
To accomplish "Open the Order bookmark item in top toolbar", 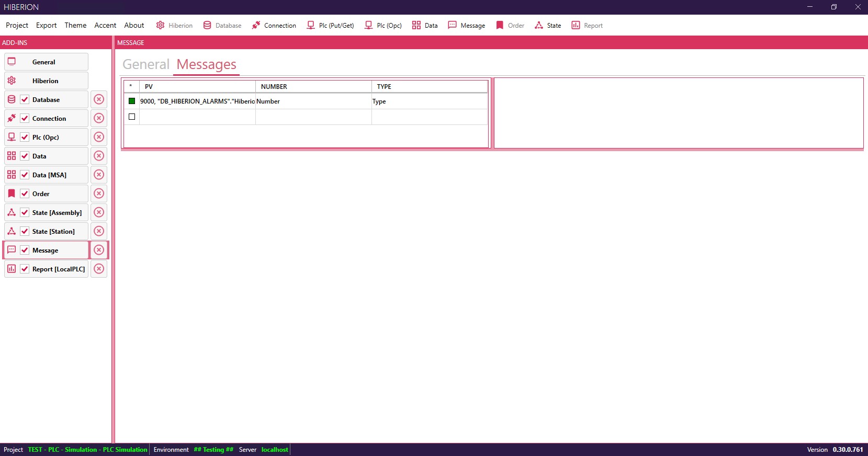I will (510, 25).
